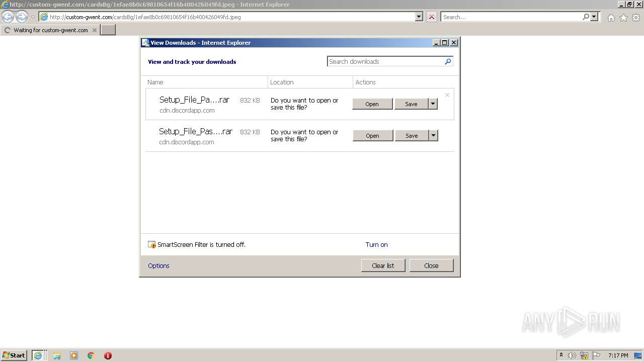Open Action Center flag icon
This screenshot has height=362, width=644.
(x=596, y=355)
